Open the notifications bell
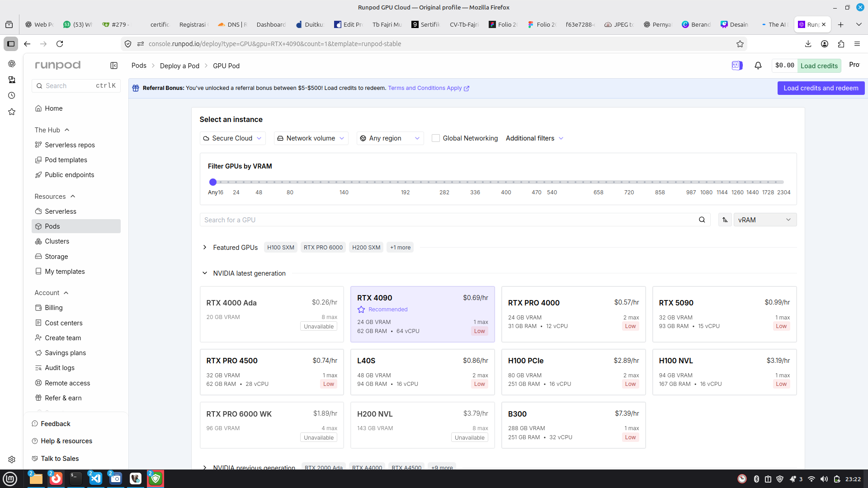868x488 pixels. point(758,66)
